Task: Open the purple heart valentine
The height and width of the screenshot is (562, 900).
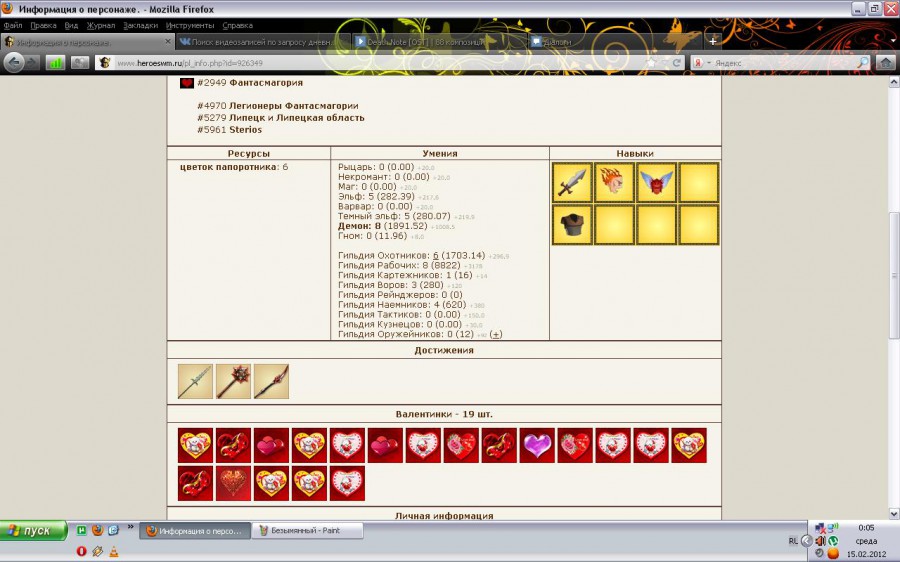Action: click(536, 445)
